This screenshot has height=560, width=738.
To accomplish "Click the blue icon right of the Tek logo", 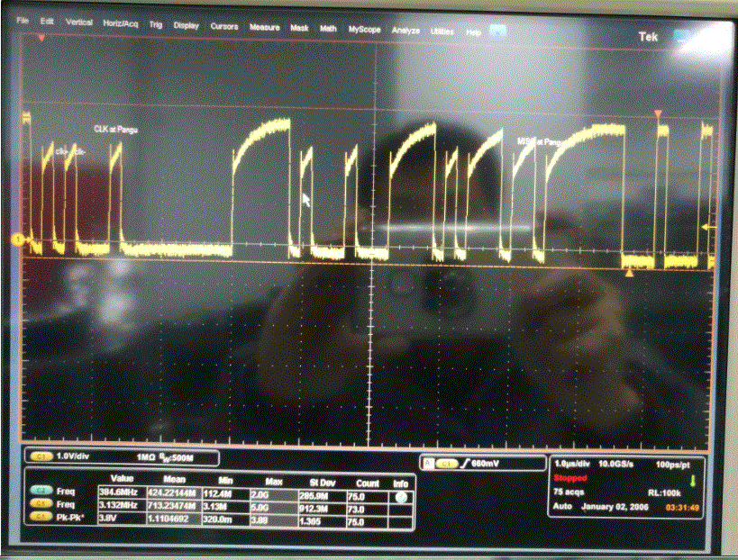I will pyautogui.click(x=681, y=36).
